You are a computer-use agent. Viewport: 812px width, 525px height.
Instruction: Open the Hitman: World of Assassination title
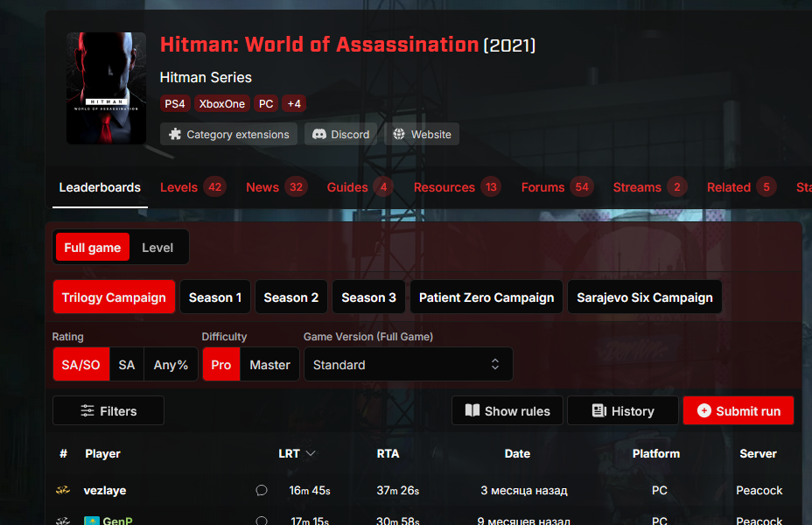[319, 45]
